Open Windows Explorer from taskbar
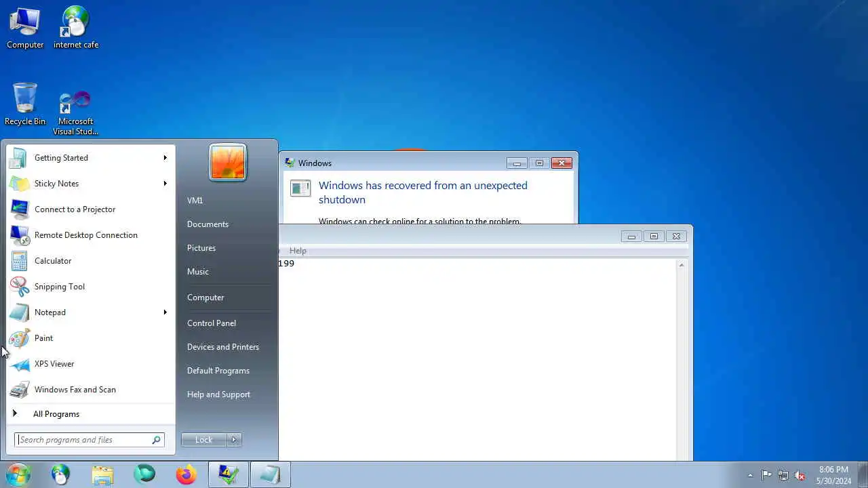Screen dimensions: 868x488 [x=102, y=474]
